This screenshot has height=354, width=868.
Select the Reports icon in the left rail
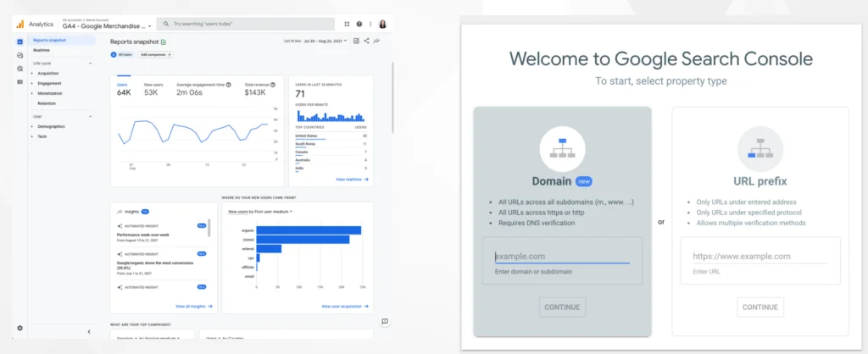tap(20, 41)
